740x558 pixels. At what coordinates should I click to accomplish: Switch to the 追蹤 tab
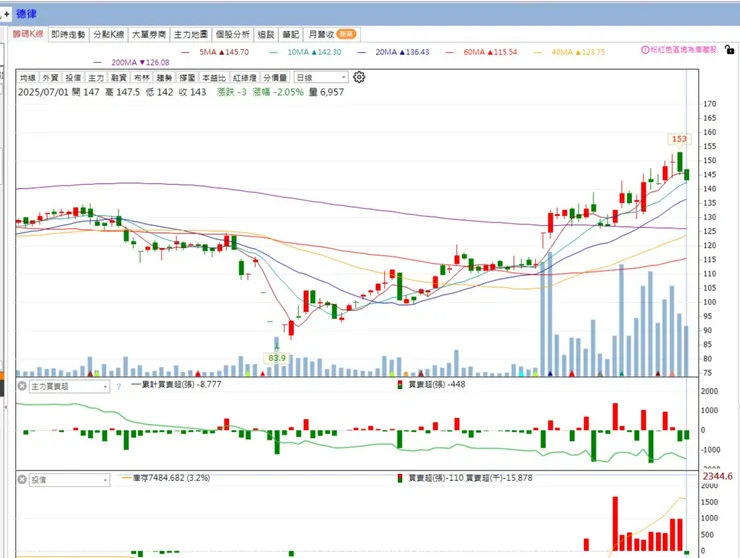(266, 34)
